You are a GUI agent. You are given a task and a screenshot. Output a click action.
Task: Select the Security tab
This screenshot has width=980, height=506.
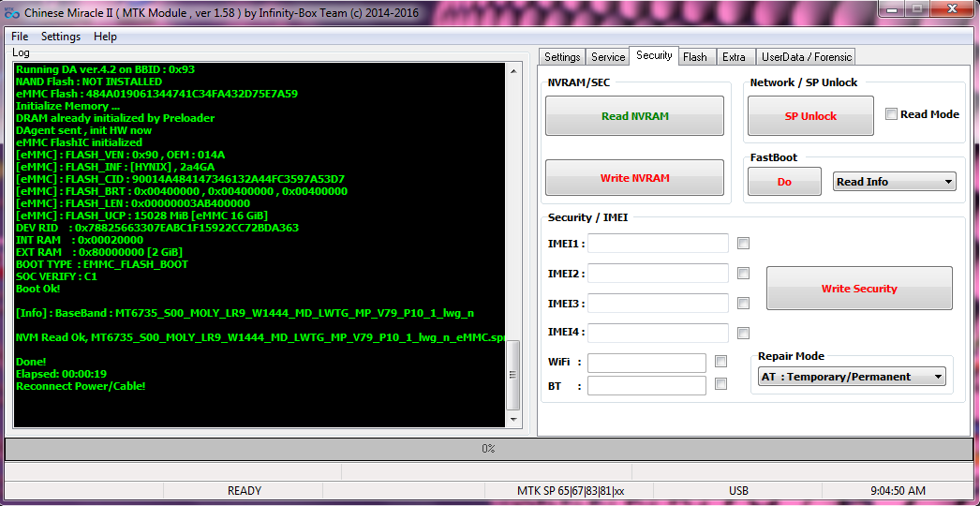(654, 55)
